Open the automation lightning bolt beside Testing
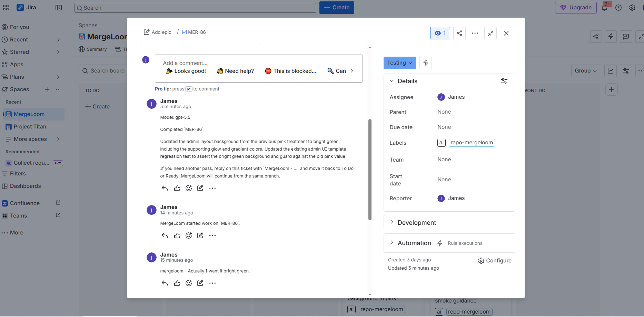 click(x=426, y=63)
